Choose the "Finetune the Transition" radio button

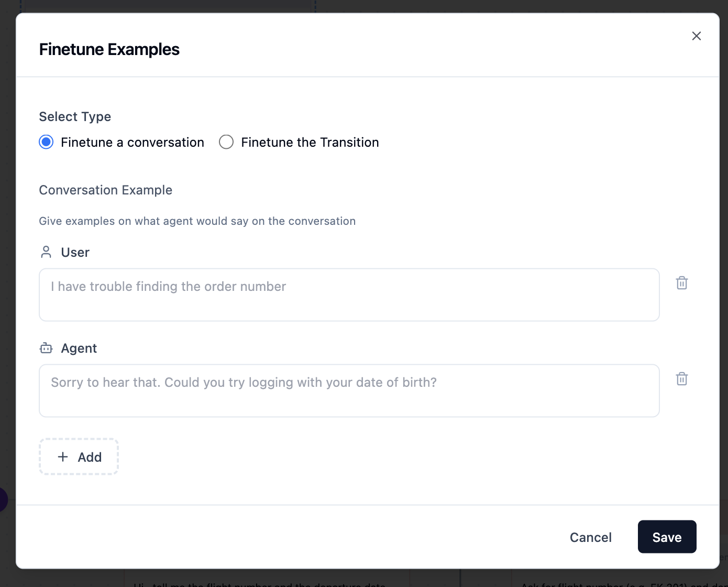coord(226,142)
